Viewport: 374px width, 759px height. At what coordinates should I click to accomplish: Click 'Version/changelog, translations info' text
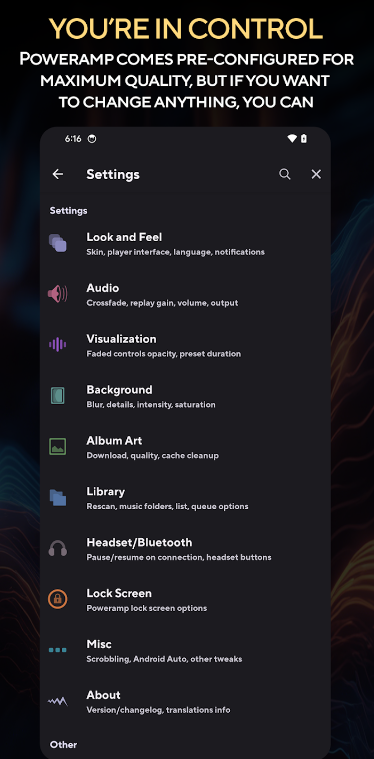point(158,710)
